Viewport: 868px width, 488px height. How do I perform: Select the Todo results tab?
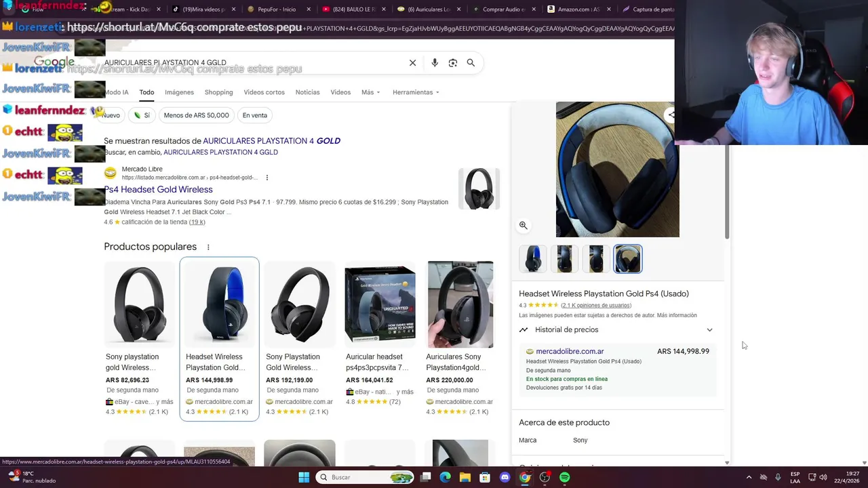146,92
